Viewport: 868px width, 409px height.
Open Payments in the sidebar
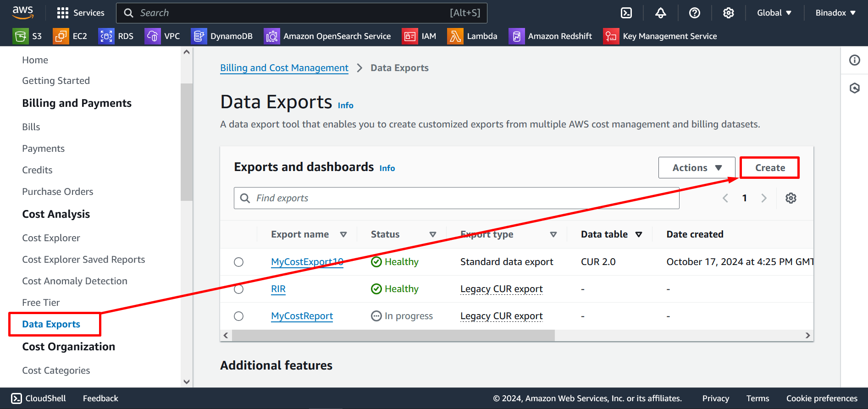[x=44, y=149]
